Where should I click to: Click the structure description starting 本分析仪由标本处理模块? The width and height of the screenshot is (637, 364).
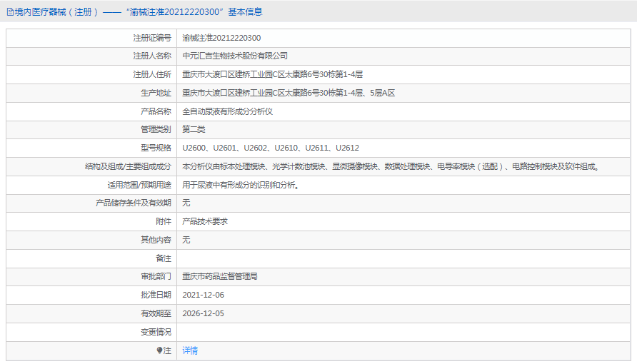click(x=391, y=166)
